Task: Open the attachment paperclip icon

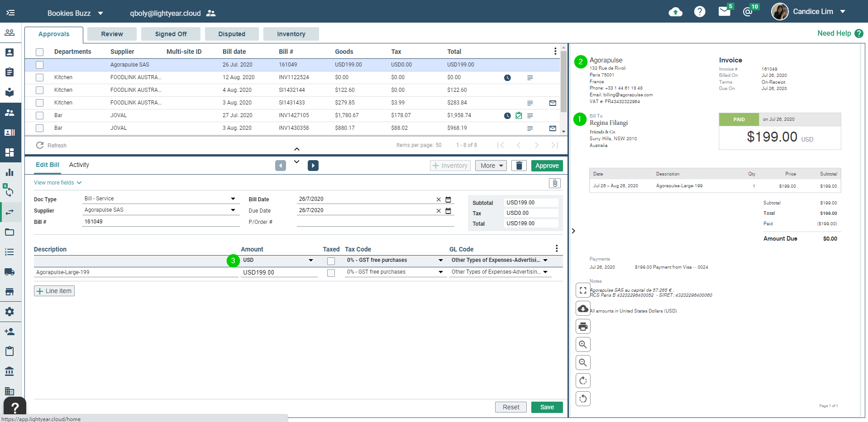Action: coord(554,183)
